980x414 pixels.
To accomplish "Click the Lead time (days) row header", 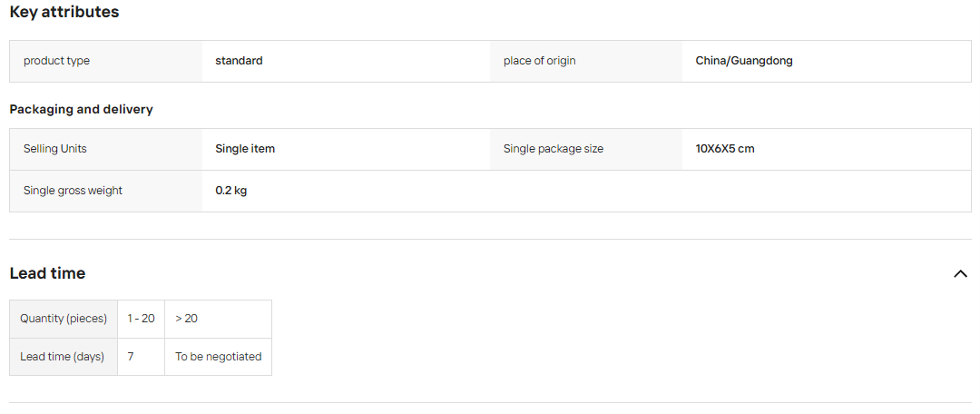I will coord(64,357).
